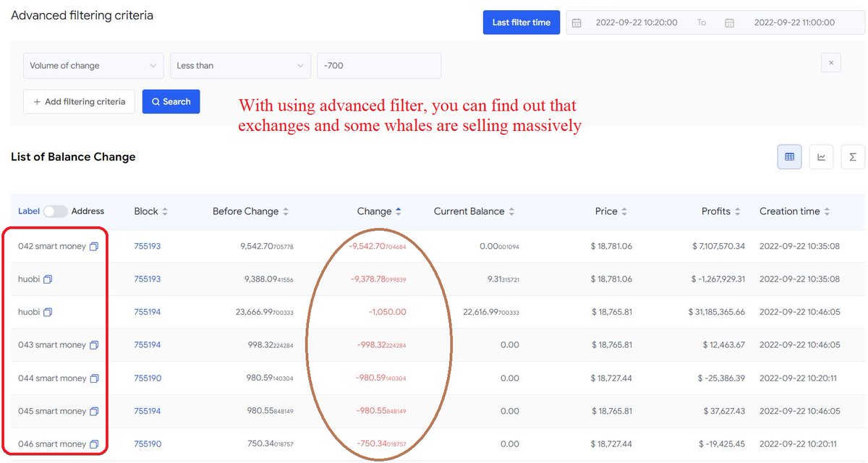Open block 755190 link in 044 row
868x463 pixels.
click(148, 378)
